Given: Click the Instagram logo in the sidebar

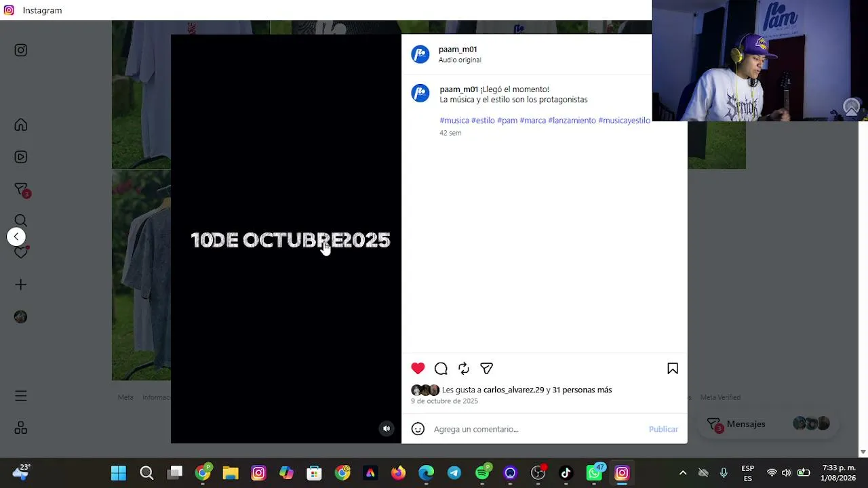Looking at the screenshot, I should coord(21,50).
